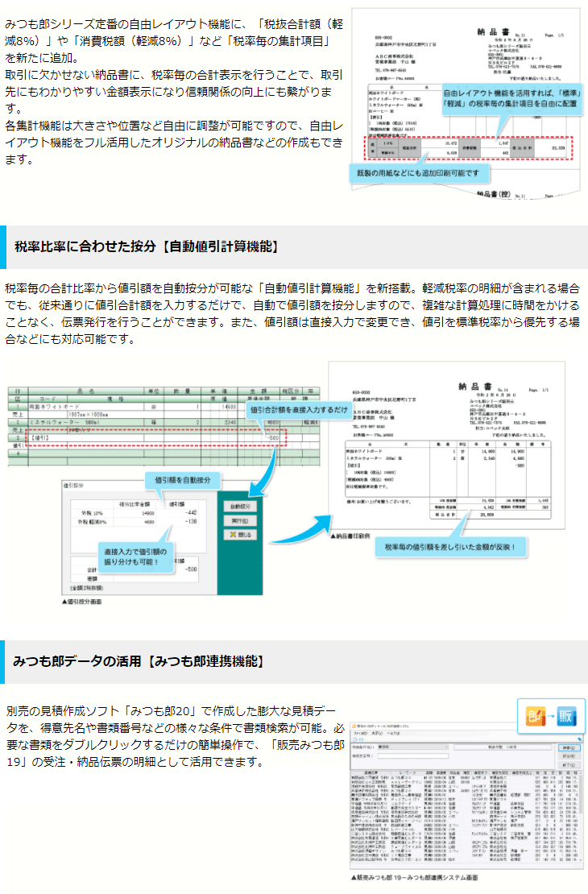Click the first small toolbar icon in みつも郎連携 window
Image resolution: width=588 pixels, height=894 pixels.
click(x=354, y=739)
